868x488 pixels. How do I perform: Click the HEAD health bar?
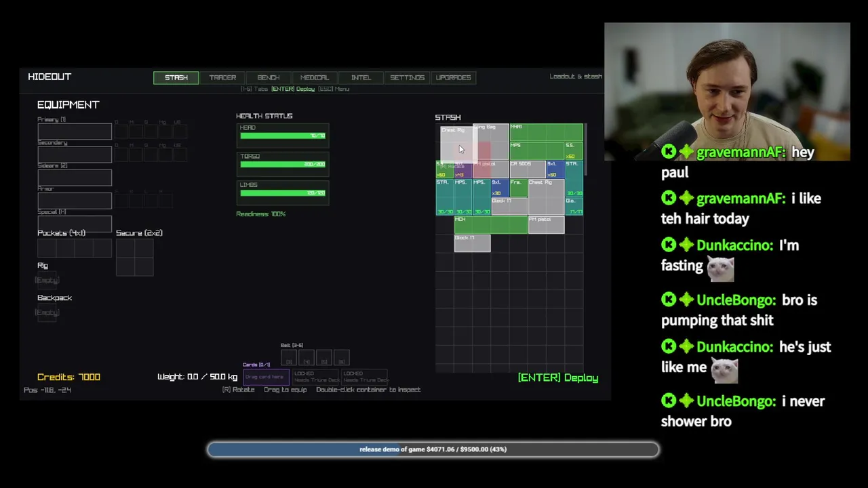(x=283, y=136)
